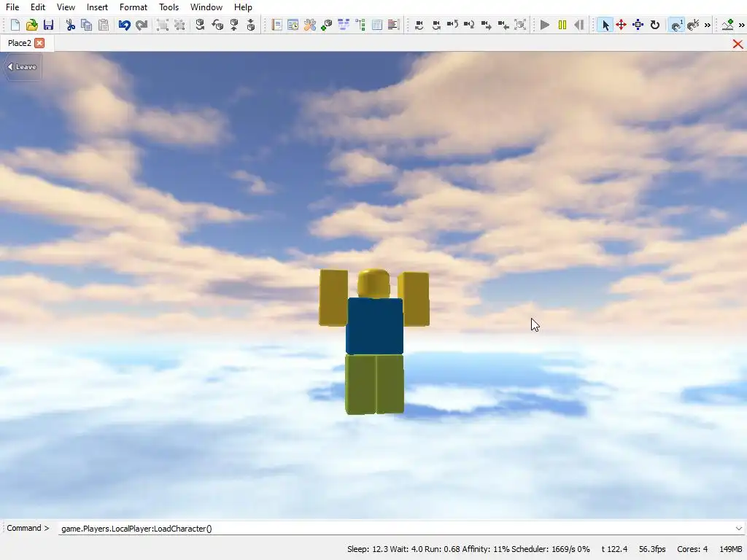Enable fifth-stud grid snapping magnet
This screenshot has height=560, width=747.
pyautogui.click(x=693, y=26)
